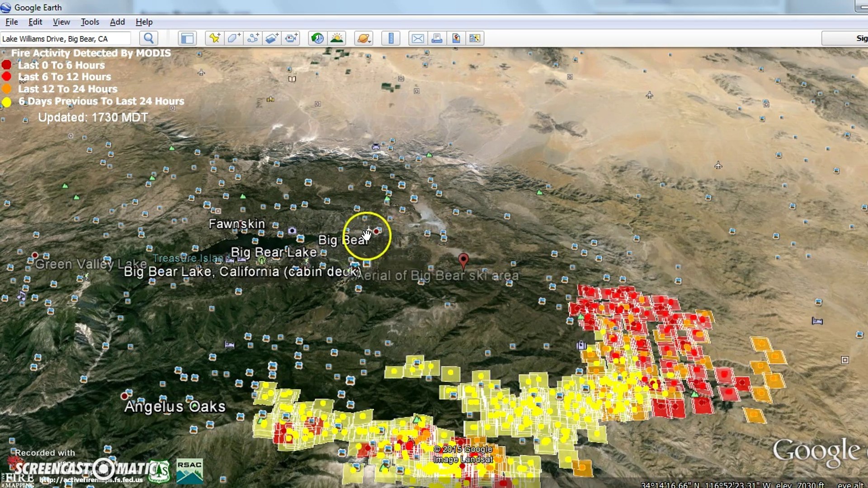The height and width of the screenshot is (488, 868).
Task: Open the File menu
Action: (12, 22)
